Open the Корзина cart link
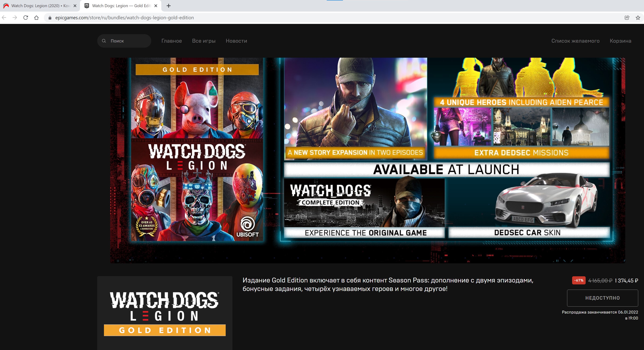 (x=620, y=41)
